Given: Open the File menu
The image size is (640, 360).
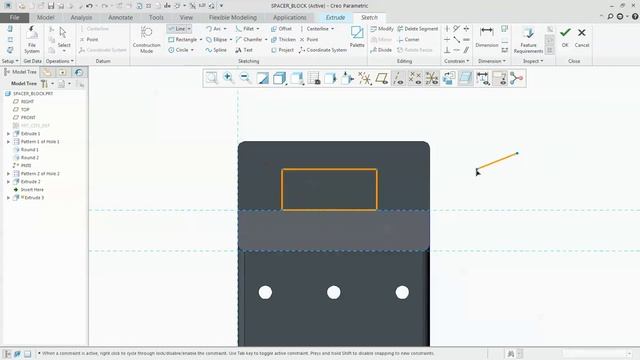Looking at the screenshot, I should point(14,17).
